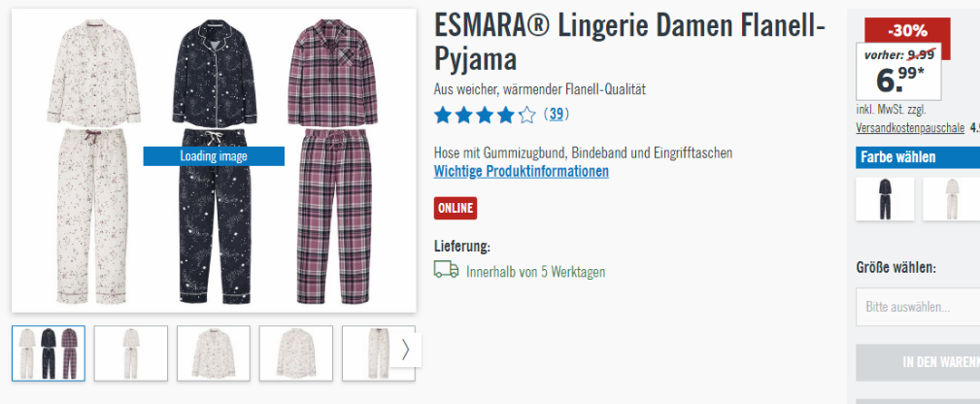980x404 pixels.
Task: Click the red -30% discount badge
Action: pyautogui.click(x=907, y=30)
